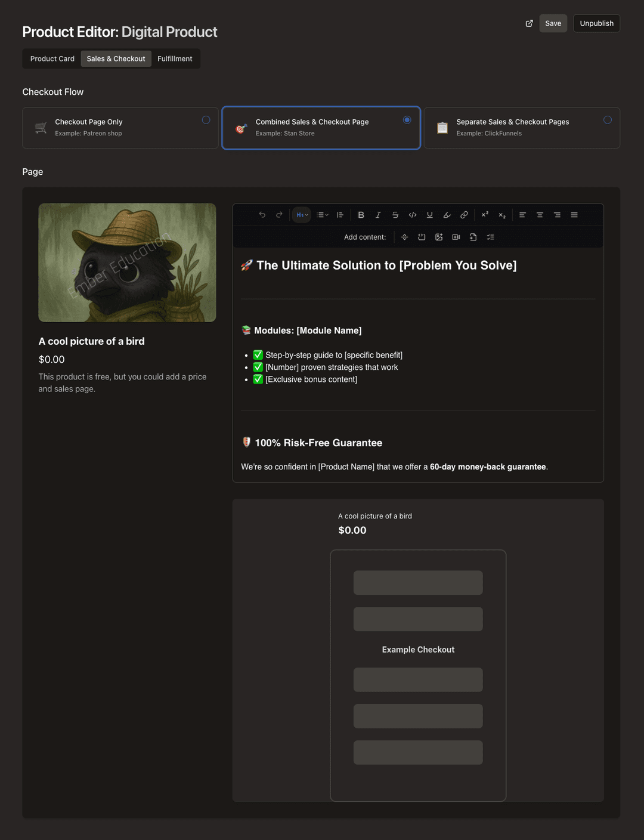Image resolution: width=644 pixels, height=840 pixels.
Task: Center align the text
Action: click(x=540, y=215)
